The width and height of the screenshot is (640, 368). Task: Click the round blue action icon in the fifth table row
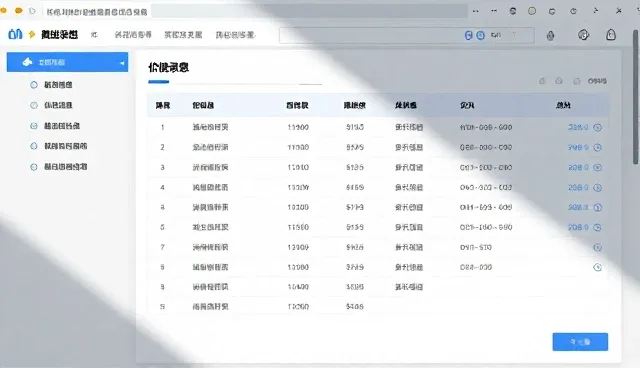click(x=598, y=207)
